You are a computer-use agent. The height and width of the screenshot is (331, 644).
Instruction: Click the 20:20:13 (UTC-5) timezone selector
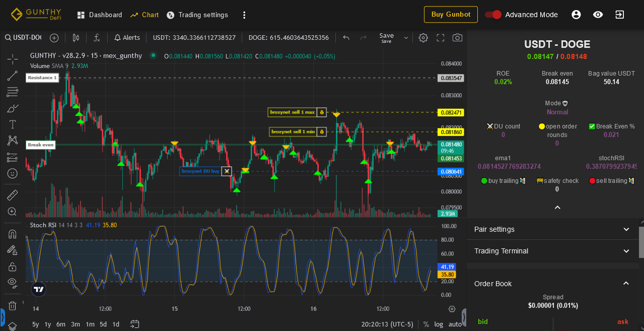[387, 324]
